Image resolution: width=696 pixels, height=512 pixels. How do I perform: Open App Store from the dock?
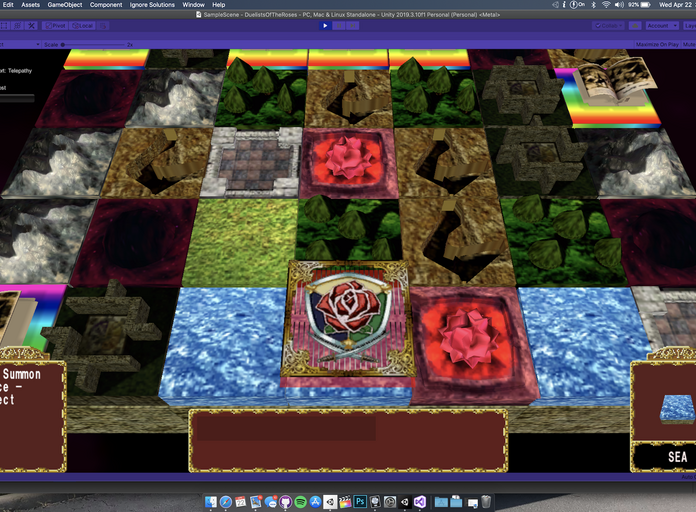[315, 502]
